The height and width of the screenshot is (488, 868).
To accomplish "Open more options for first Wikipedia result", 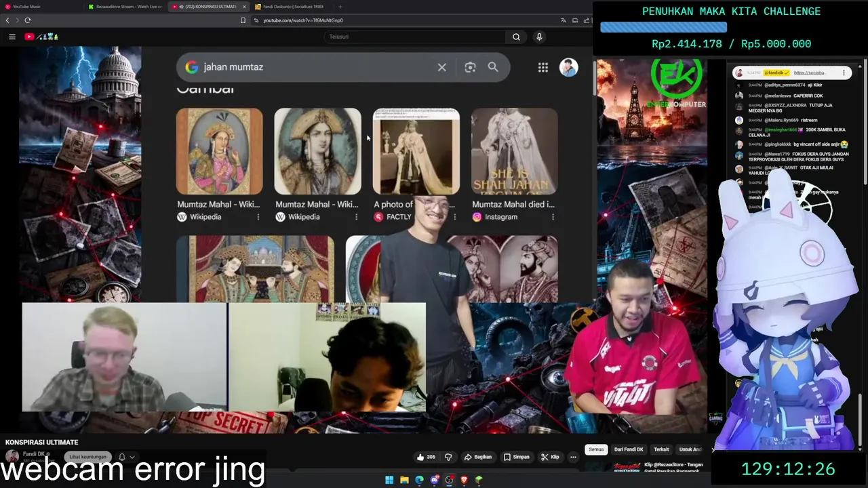I will 258,217.
